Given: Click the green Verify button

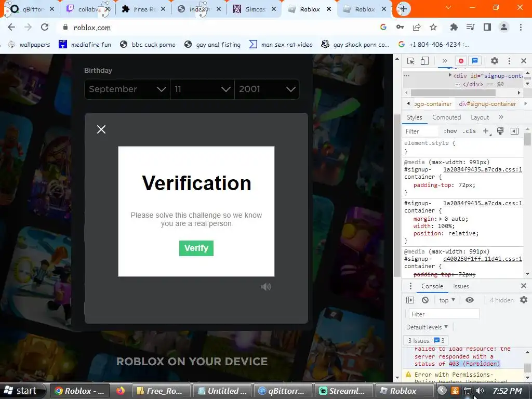Looking at the screenshot, I should pos(196,248).
